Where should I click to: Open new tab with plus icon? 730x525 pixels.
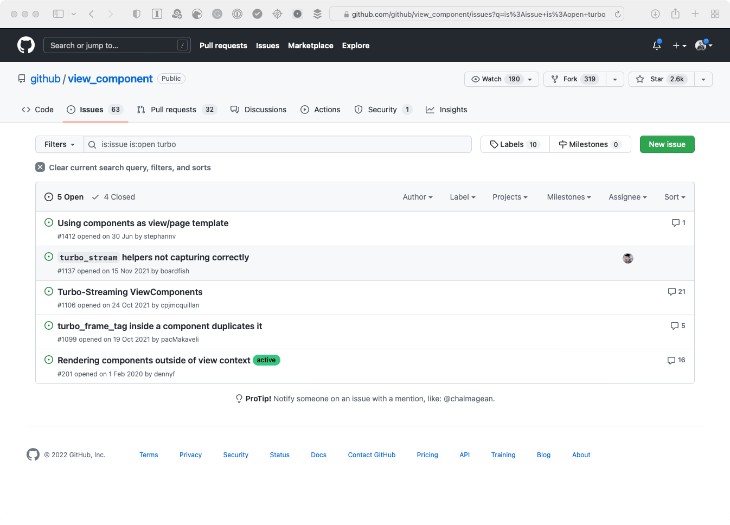(695, 14)
